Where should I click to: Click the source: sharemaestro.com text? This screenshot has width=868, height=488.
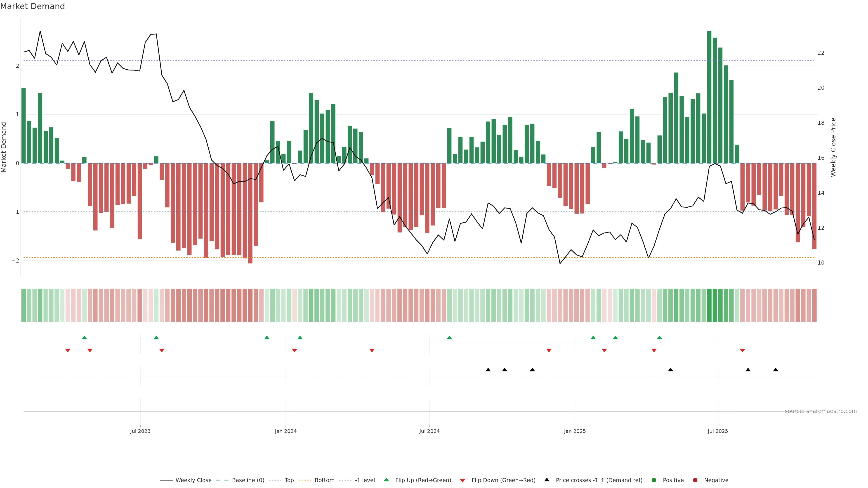[821, 411]
